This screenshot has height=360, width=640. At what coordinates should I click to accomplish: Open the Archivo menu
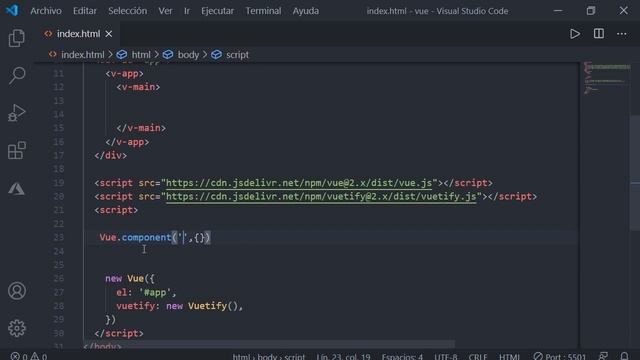pos(46,11)
